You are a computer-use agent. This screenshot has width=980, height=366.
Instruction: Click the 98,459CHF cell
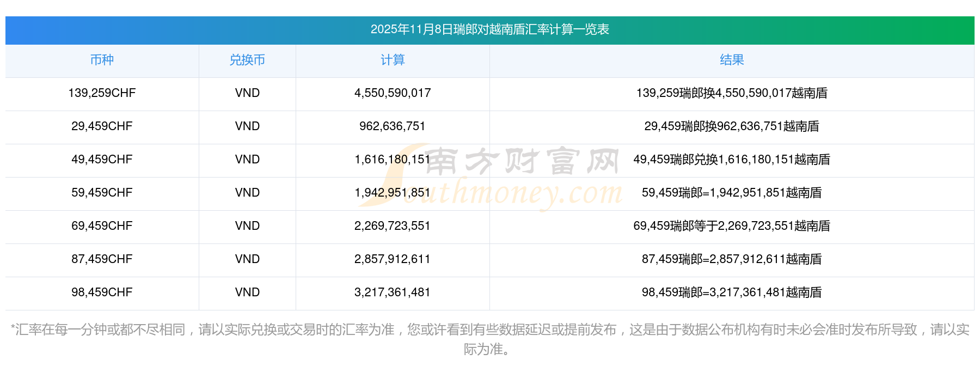point(102,292)
